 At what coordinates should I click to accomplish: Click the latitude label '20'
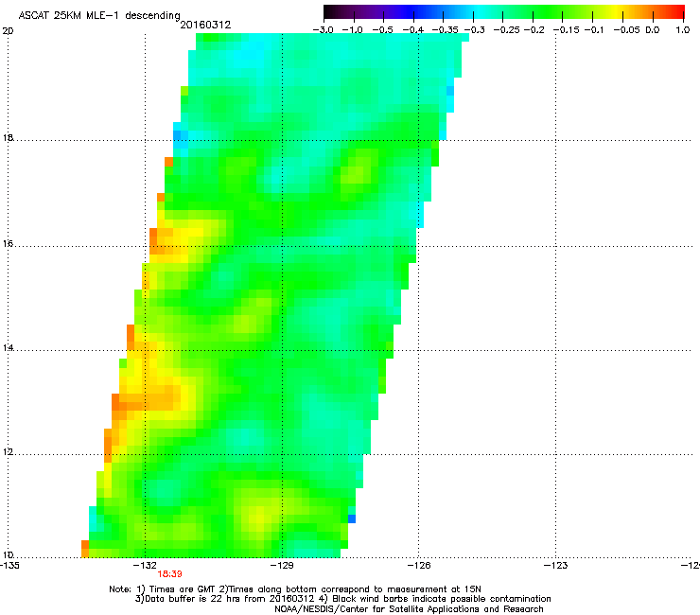[x=8, y=31]
